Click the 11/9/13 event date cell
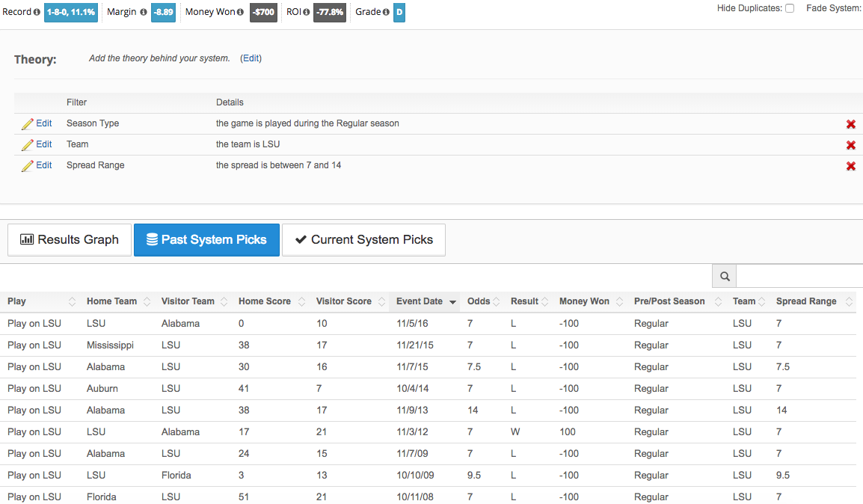863x504 pixels. (x=412, y=410)
